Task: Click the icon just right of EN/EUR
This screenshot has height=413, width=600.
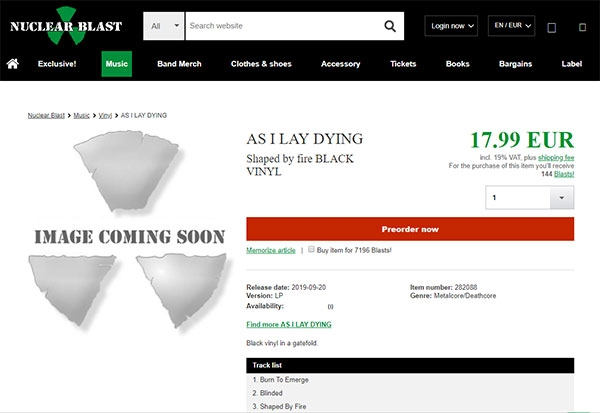Action: (x=553, y=27)
